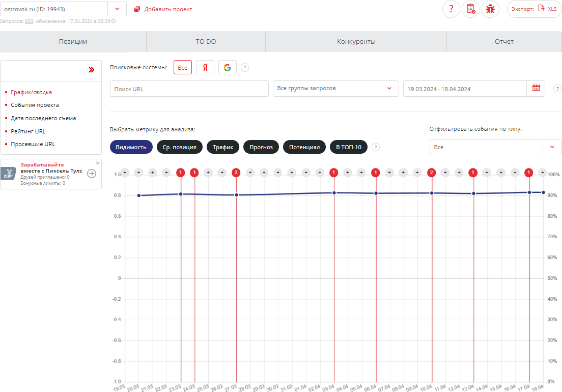Screen dimensions: 562x392
Task: Add event with plus marker for 31.03
Action: coord(292,173)
